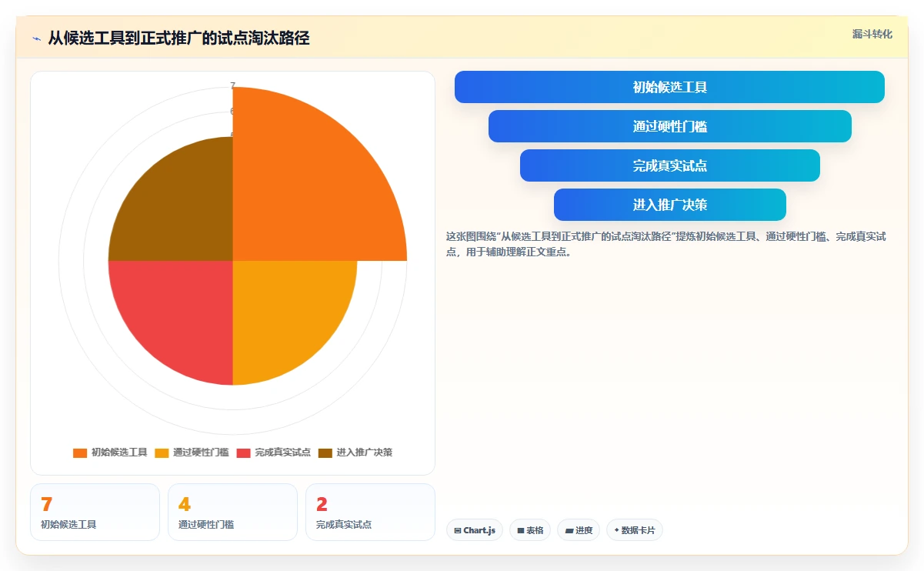924x571 pixels.
Task: Click the lightning icon beside the title
Action: (x=36, y=38)
